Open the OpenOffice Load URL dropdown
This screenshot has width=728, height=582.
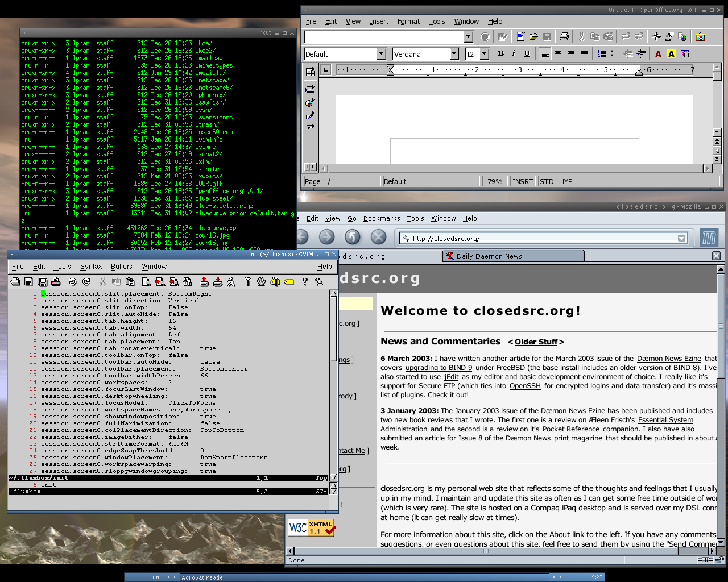tap(469, 37)
